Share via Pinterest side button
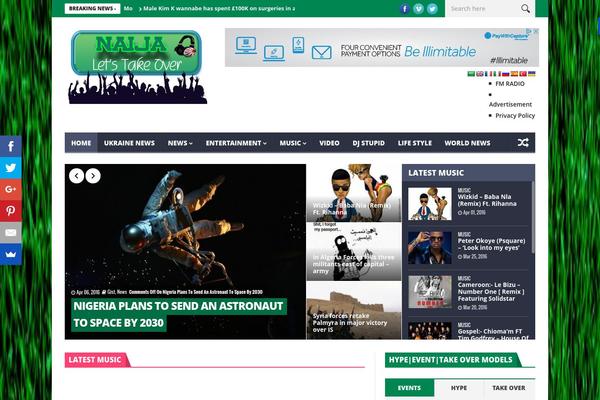Image resolution: width=600 pixels, height=400 pixels. [11, 211]
